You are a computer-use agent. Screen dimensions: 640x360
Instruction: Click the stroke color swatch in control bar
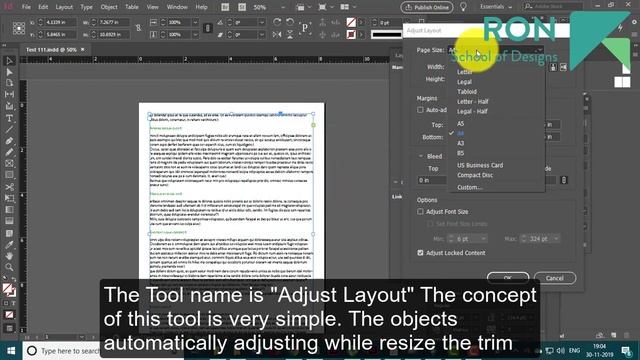pyautogui.click(x=351, y=35)
